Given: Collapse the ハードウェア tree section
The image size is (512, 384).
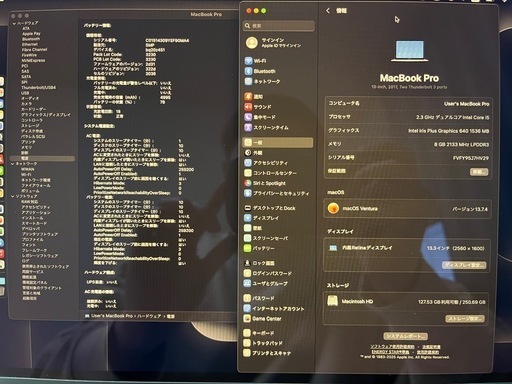Looking at the screenshot, I should point(14,23).
